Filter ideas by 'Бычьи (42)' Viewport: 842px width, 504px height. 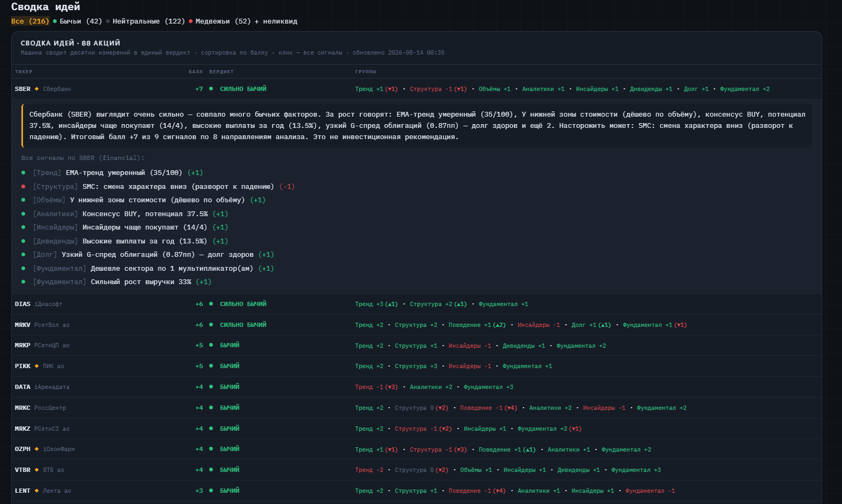78,21
